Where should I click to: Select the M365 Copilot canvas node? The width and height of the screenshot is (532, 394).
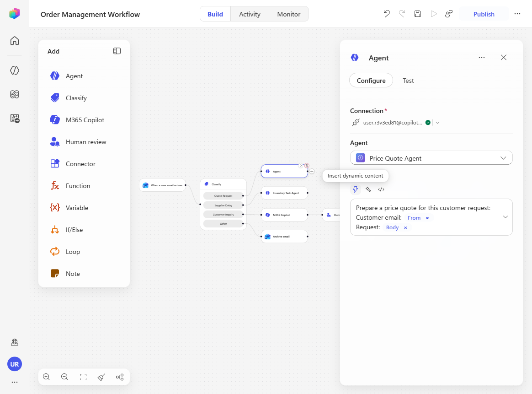click(284, 215)
